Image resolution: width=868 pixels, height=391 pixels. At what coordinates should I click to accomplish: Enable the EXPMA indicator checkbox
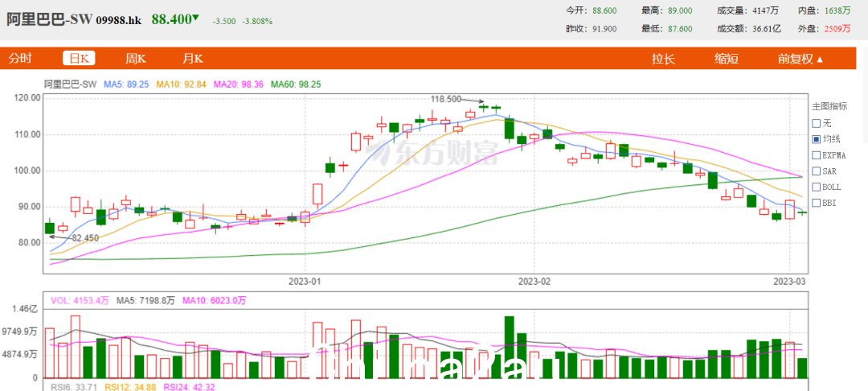816,155
